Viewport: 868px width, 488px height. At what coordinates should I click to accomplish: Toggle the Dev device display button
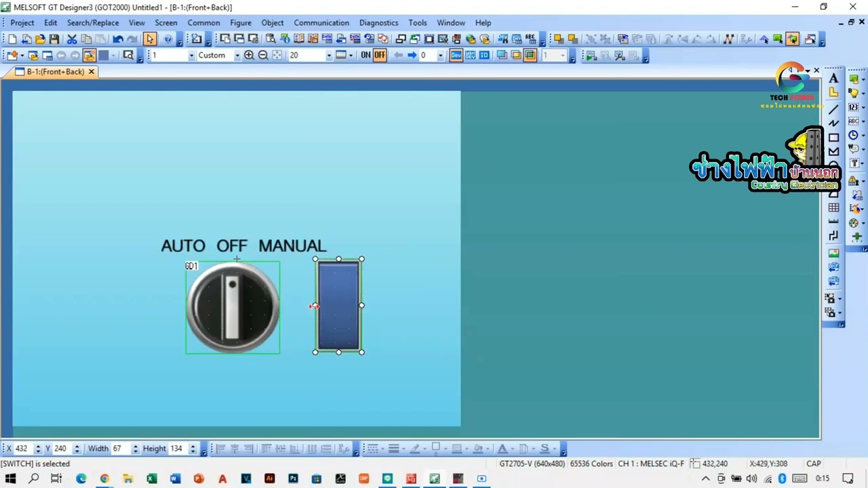tap(456, 56)
